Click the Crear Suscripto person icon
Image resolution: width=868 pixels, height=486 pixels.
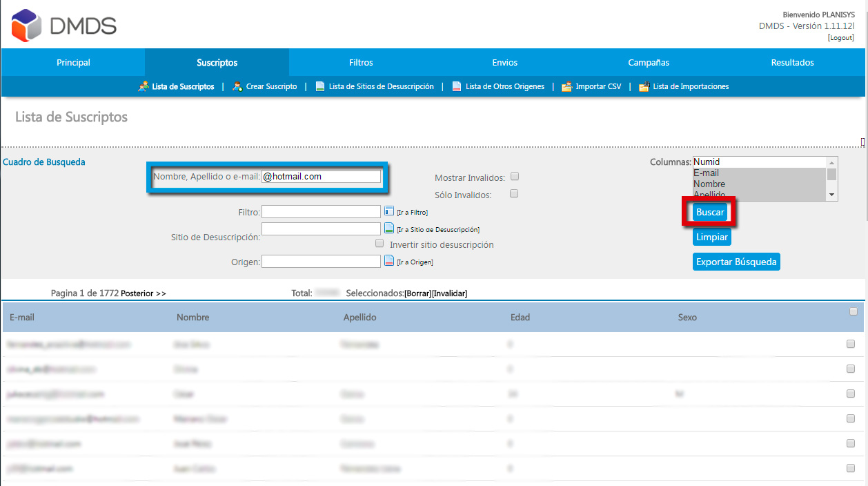pos(237,86)
